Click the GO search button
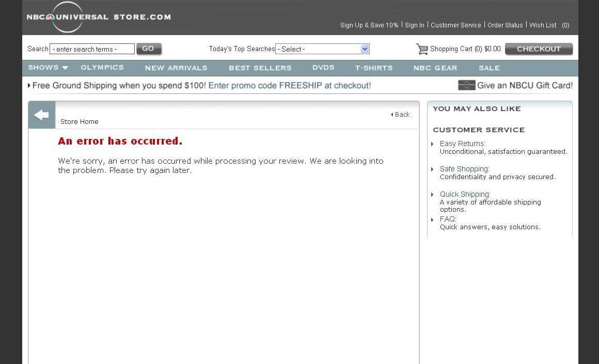 [149, 49]
